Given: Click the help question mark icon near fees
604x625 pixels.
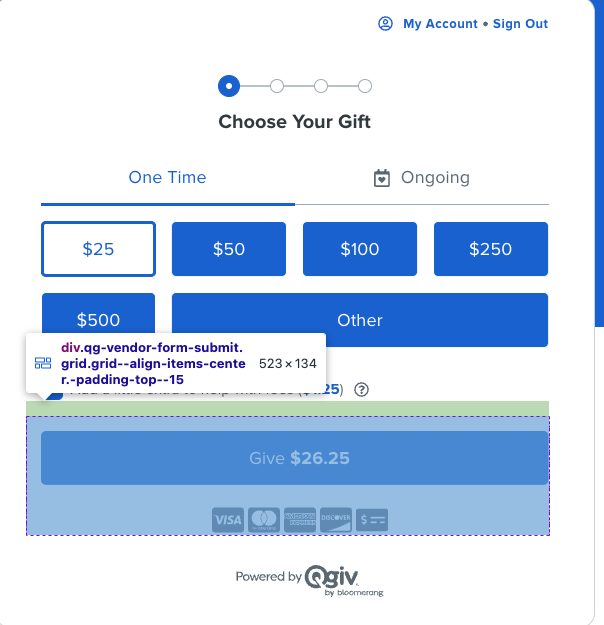Looking at the screenshot, I should coord(362,389).
